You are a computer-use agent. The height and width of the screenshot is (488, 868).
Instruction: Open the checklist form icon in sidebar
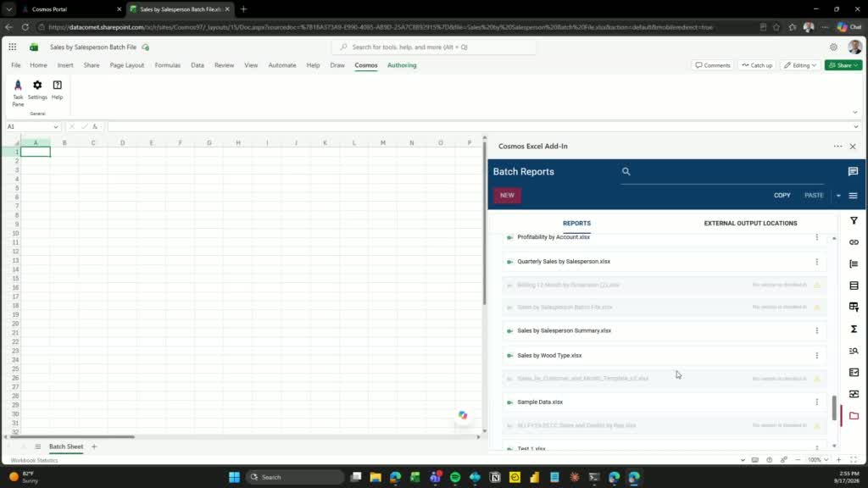tap(854, 373)
